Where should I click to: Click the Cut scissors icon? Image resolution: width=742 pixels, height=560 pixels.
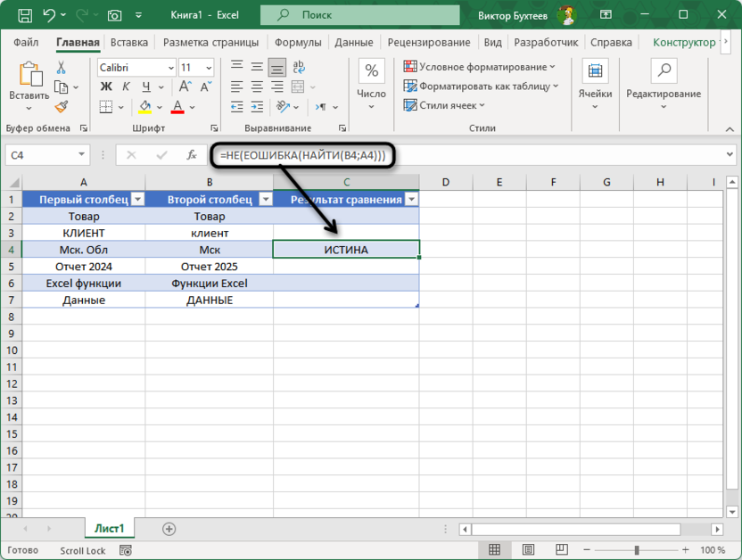[x=62, y=68]
